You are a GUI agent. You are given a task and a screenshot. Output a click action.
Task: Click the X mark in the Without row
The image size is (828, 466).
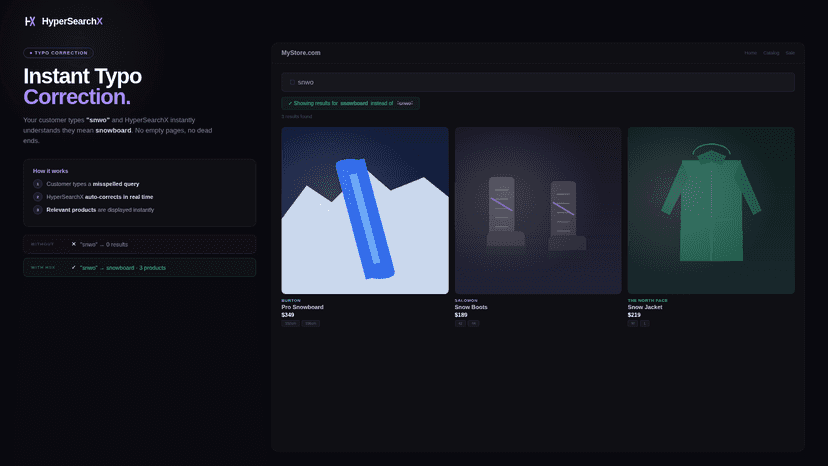point(73,244)
